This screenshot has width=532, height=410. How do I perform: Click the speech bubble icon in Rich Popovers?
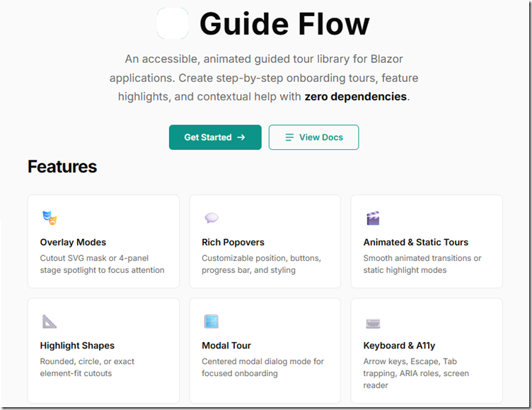(212, 218)
